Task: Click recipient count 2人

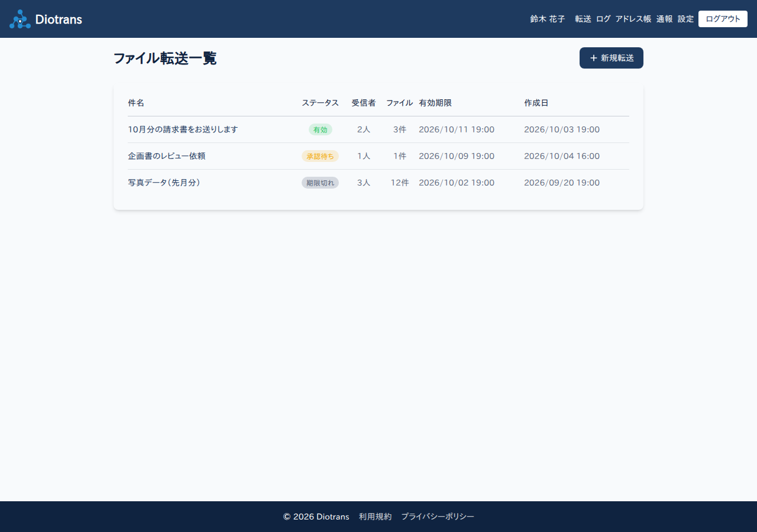Action: click(x=364, y=129)
